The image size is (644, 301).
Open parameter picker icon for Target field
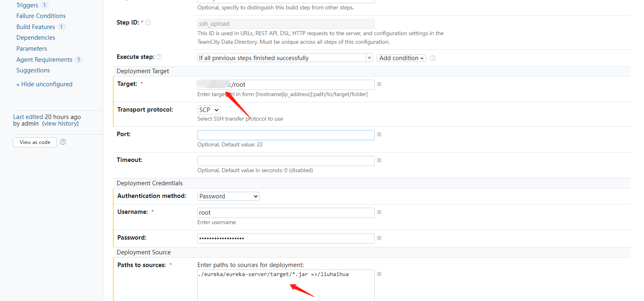pos(379,84)
